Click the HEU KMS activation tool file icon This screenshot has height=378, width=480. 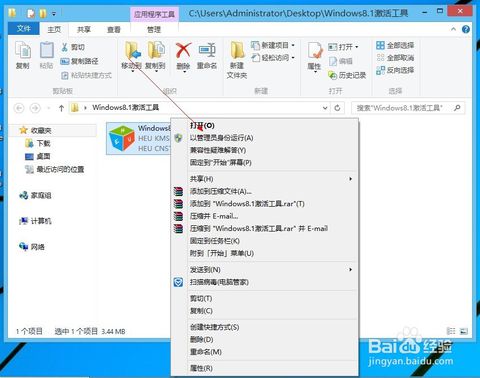point(122,138)
